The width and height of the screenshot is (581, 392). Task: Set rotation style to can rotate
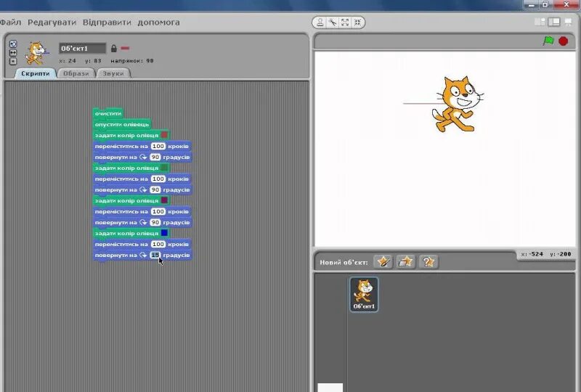(x=13, y=44)
